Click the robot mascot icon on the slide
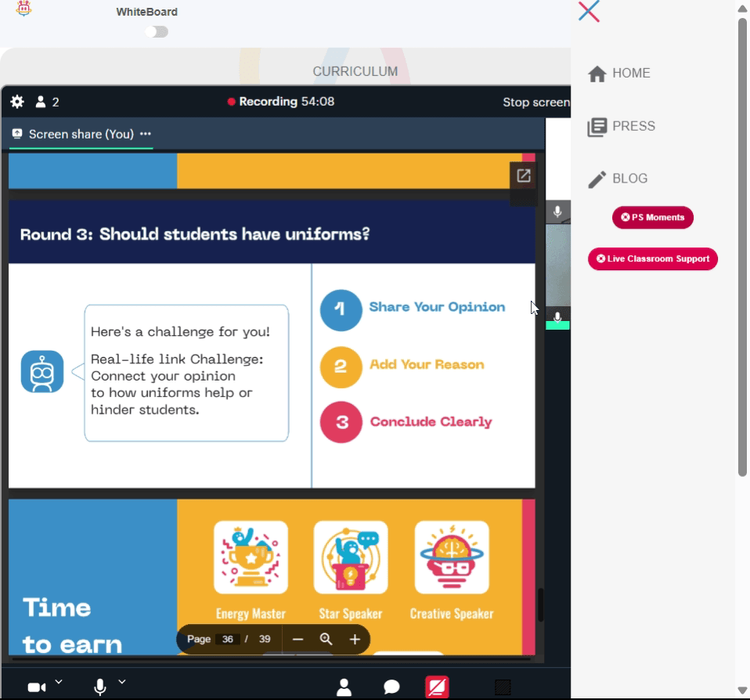 tap(42, 372)
